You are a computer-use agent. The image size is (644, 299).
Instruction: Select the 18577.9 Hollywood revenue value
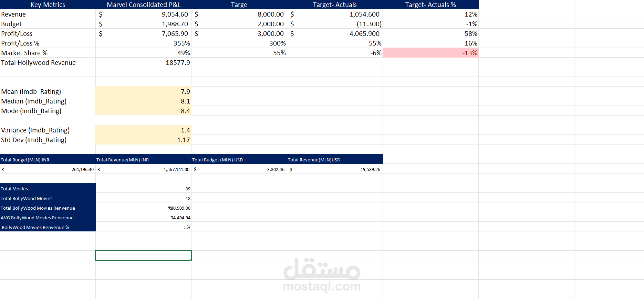144,62
